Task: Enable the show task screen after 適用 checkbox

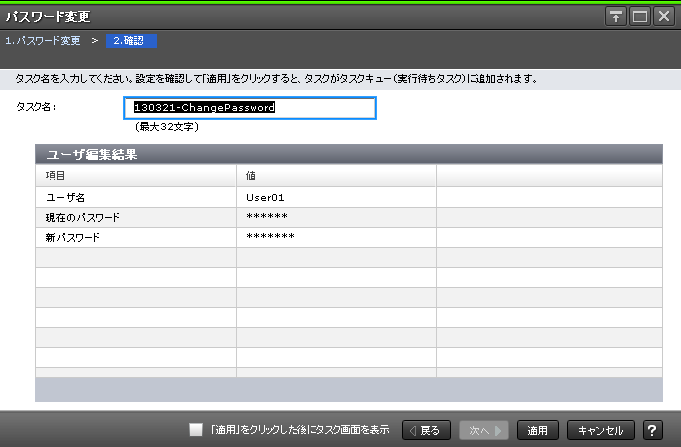Action: point(196,430)
